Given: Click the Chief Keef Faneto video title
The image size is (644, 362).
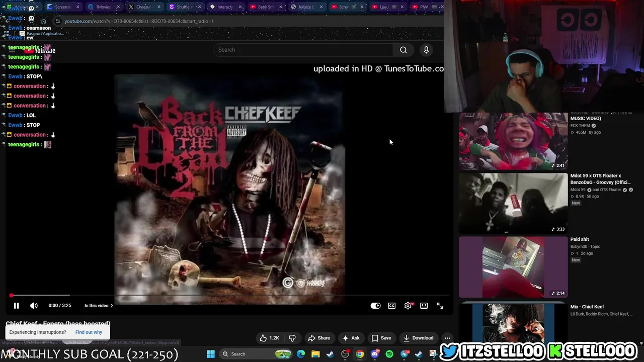Looking at the screenshot, I should [58, 324].
